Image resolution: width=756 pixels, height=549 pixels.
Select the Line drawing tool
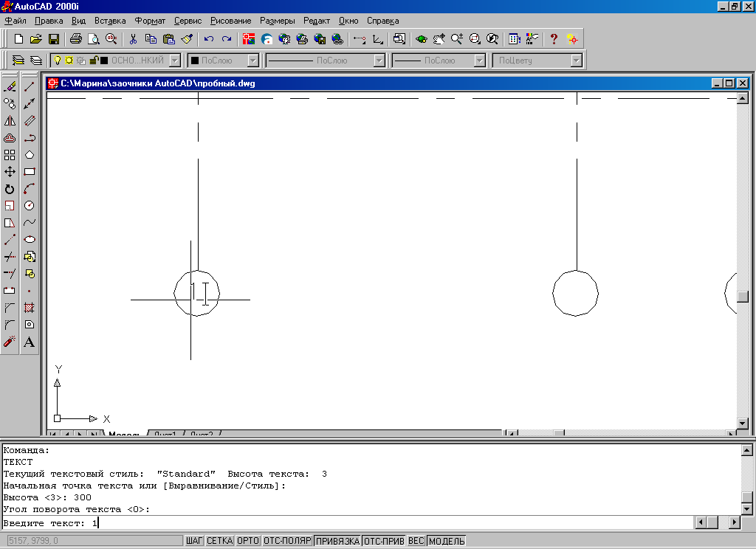pyautogui.click(x=30, y=87)
